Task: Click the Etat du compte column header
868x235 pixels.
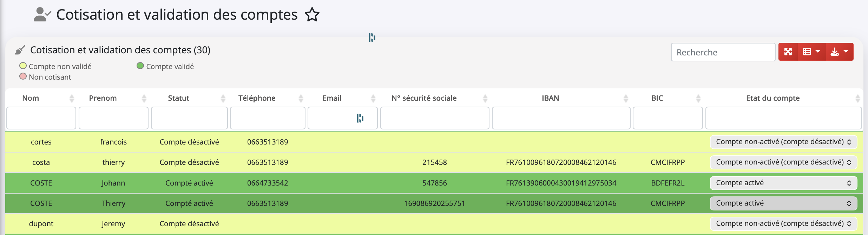Action: [772, 98]
